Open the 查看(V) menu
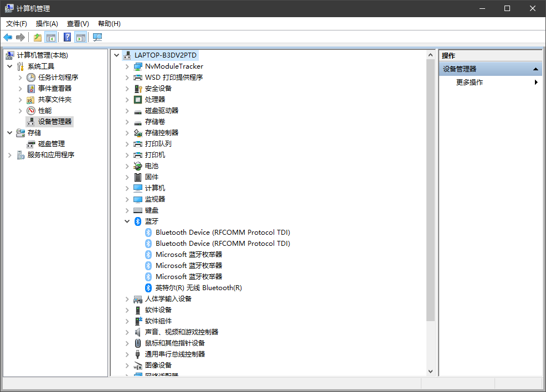 (x=78, y=24)
